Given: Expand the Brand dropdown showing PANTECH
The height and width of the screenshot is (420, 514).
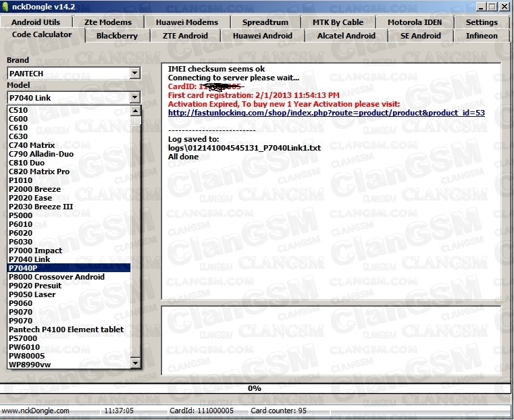Looking at the screenshot, I should click(x=134, y=73).
